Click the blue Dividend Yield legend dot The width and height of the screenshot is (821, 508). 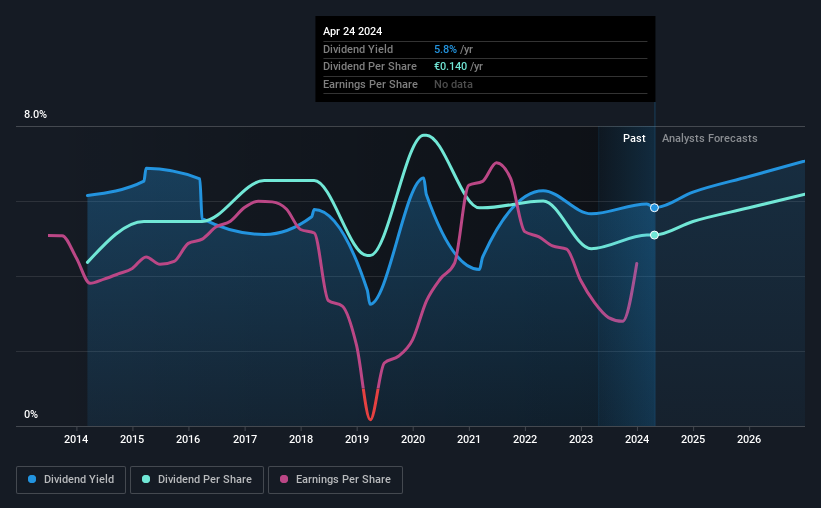pyautogui.click(x=32, y=479)
